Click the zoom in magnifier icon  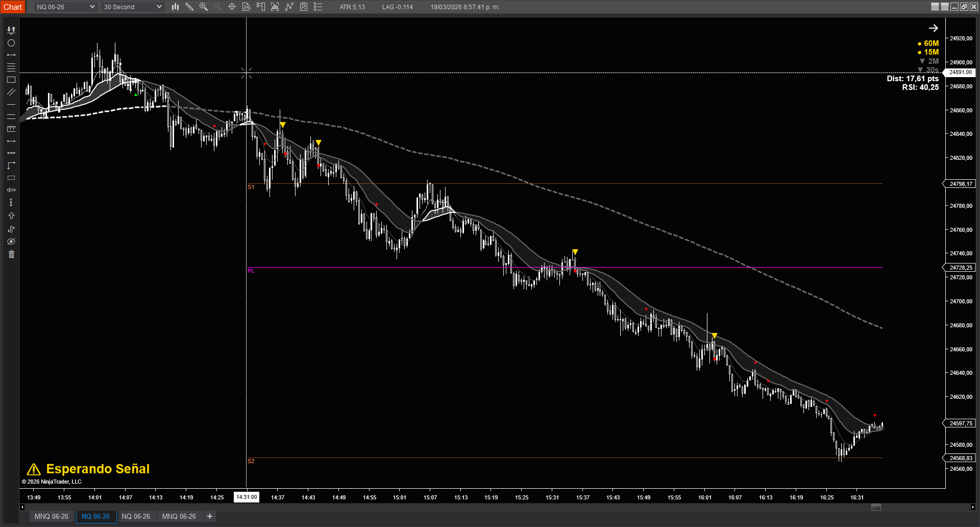click(x=204, y=7)
